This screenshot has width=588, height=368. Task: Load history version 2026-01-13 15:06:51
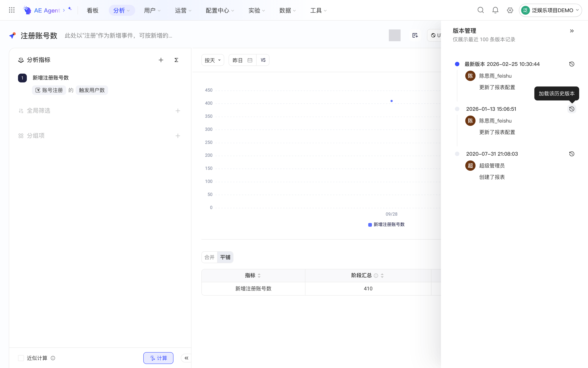click(x=572, y=109)
